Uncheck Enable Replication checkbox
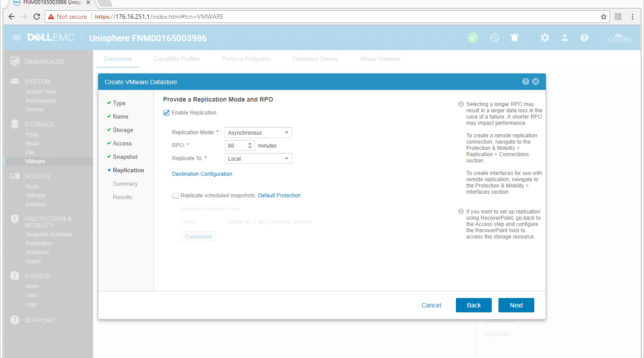Image resolution: width=644 pixels, height=358 pixels. pyautogui.click(x=167, y=113)
